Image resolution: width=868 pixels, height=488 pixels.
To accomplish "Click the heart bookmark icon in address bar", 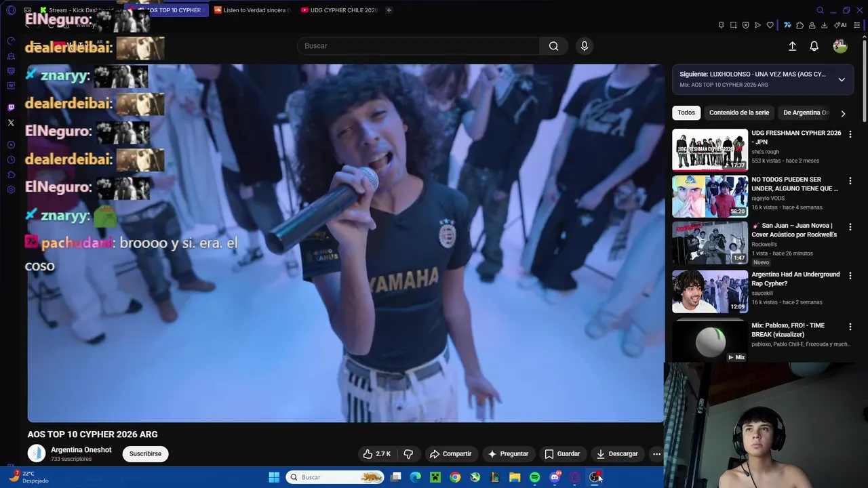I will click(x=770, y=25).
